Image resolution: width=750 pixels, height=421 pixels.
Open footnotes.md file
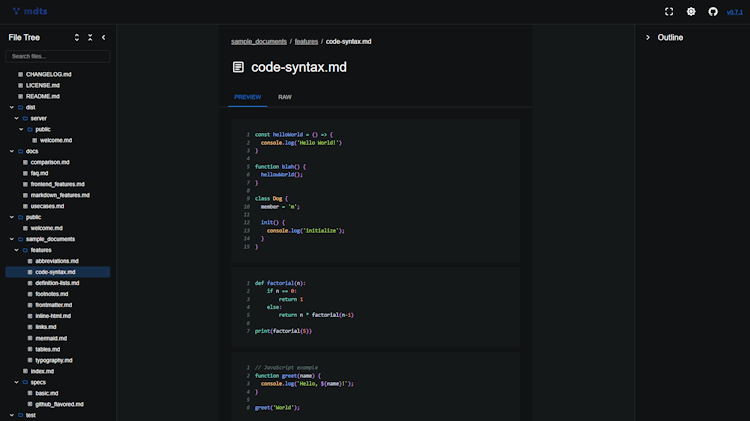pos(51,294)
